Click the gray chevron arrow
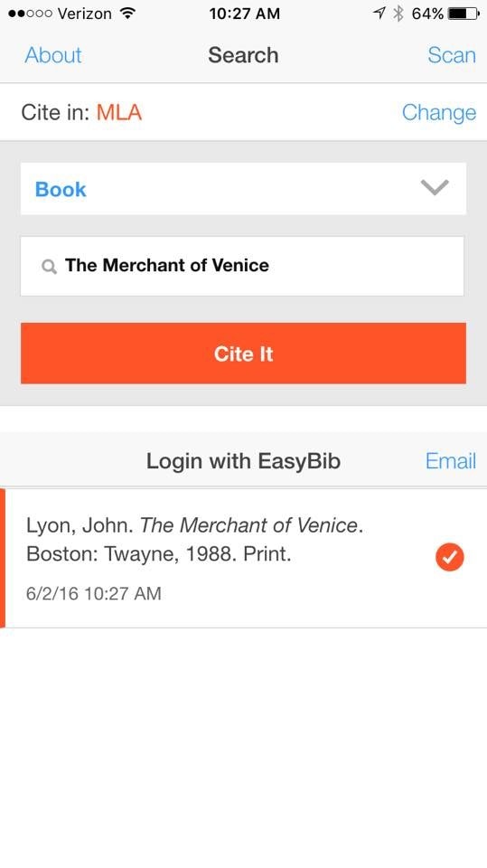The width and height of the screenshot is (487, 868). pyautogui.click(x=435, y=188)
